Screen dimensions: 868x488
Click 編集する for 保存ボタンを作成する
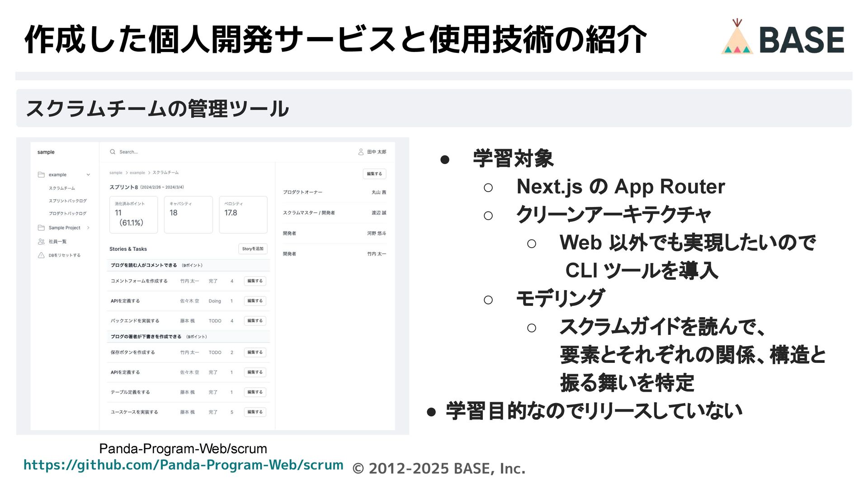[255, 352]
